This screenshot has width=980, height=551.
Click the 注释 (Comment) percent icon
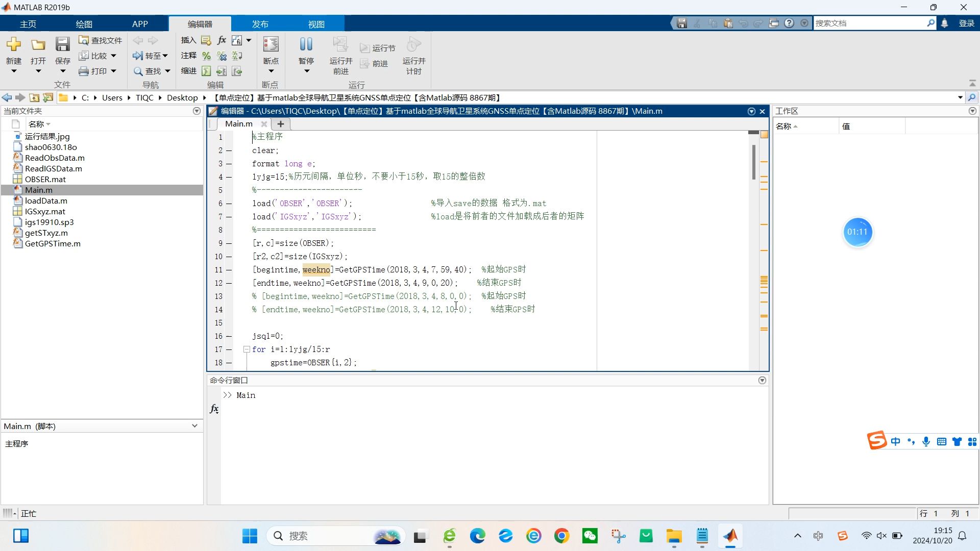click(206, 56)
